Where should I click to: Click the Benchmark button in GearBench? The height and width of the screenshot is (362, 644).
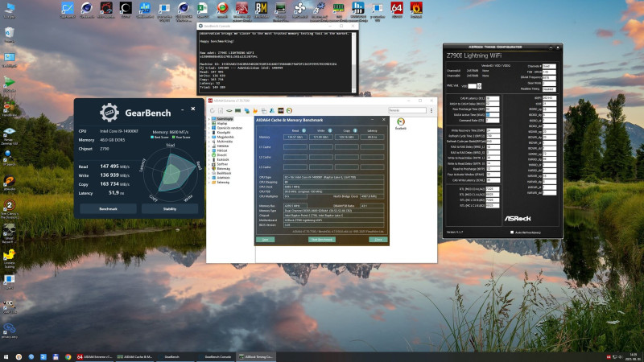coord(108,209)
